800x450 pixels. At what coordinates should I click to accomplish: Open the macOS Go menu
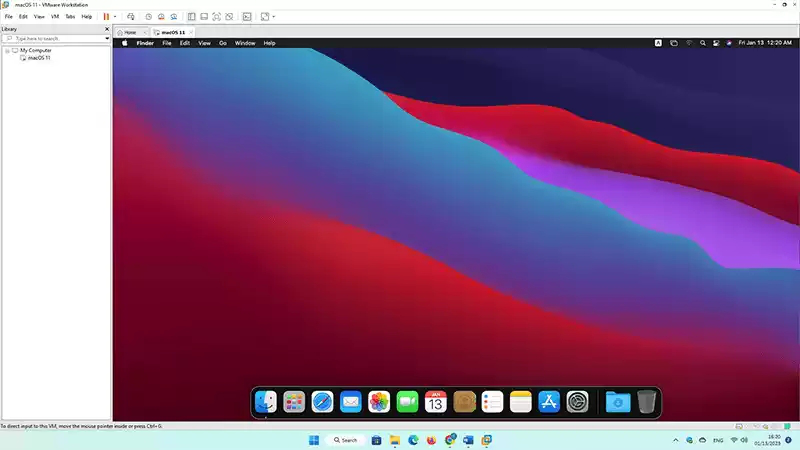[223, 43]
